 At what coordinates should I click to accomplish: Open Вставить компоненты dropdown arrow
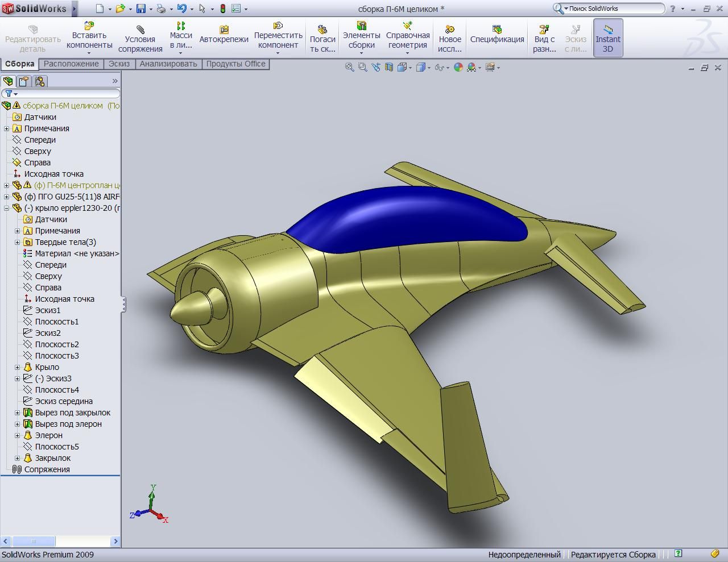click(x=89, y=53)
